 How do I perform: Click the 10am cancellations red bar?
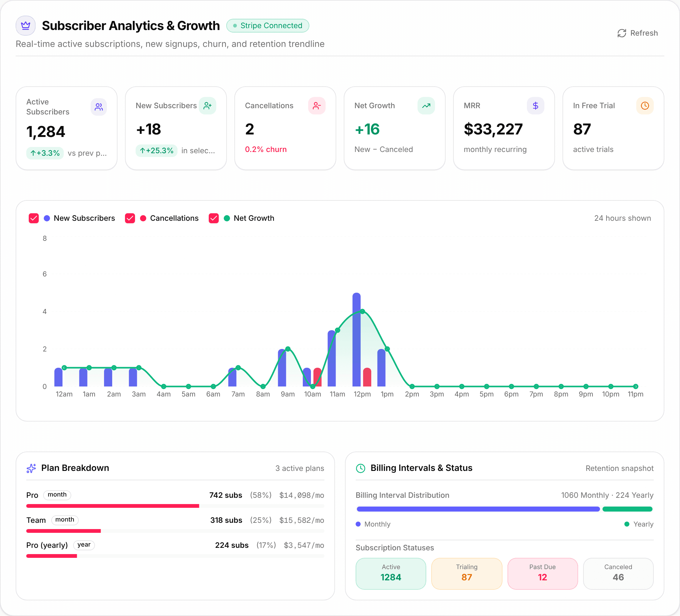tap(317, 377)
